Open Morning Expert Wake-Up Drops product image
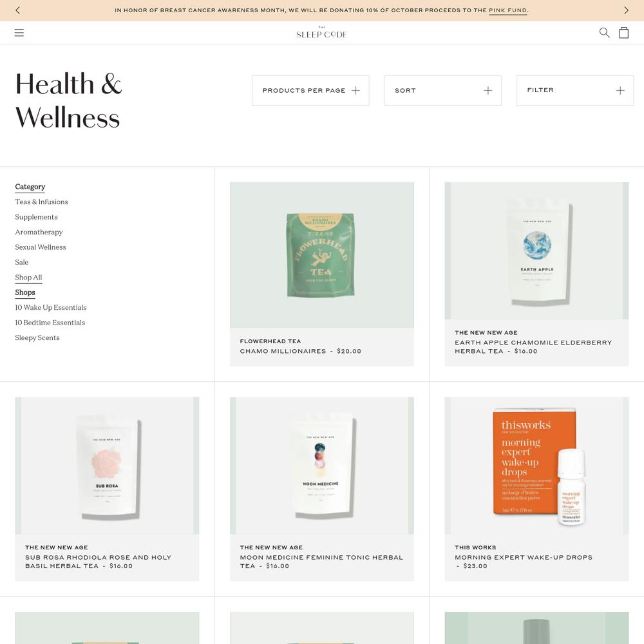Image resolution: width=644 pixels, height=644 pixels. (536, 466)
